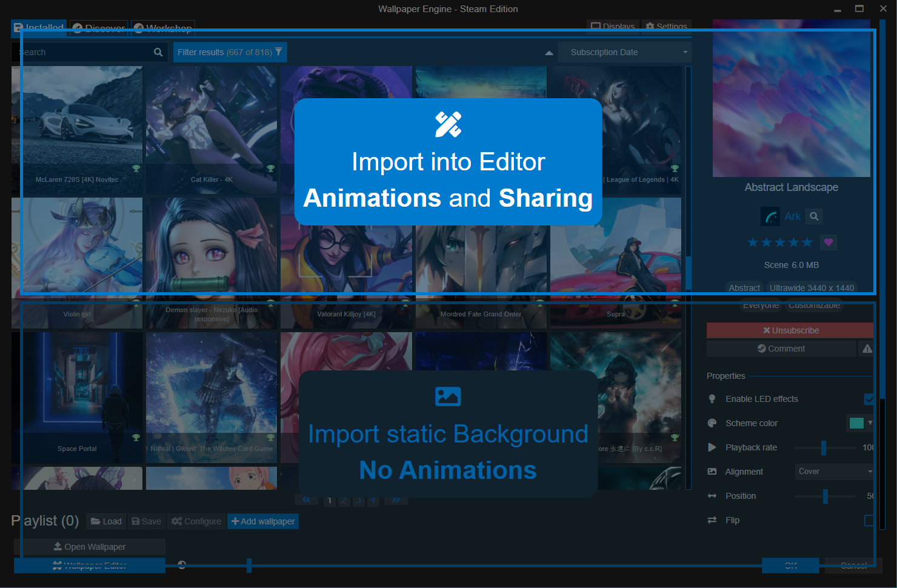Viewport: 897px width, 588px height.
Task: Click the trophy icon on Cat Killer
Action: (271, 169)
